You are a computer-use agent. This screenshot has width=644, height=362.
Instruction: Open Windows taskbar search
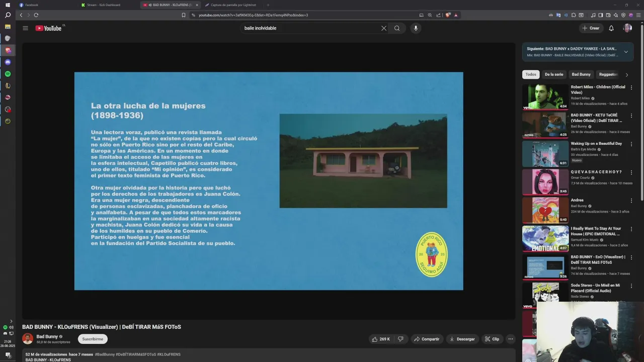[x=8, y=15]
